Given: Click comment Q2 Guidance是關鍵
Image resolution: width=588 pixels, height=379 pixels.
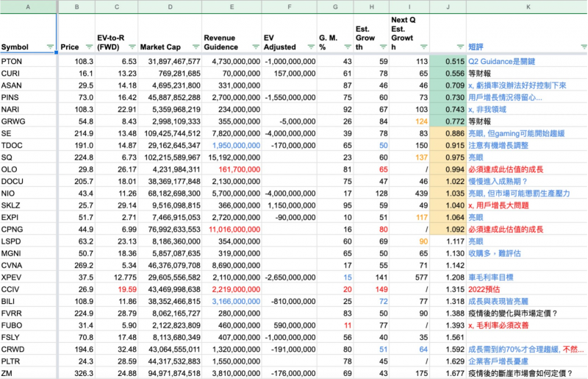Looking at the screenshot, I should 502,61.
